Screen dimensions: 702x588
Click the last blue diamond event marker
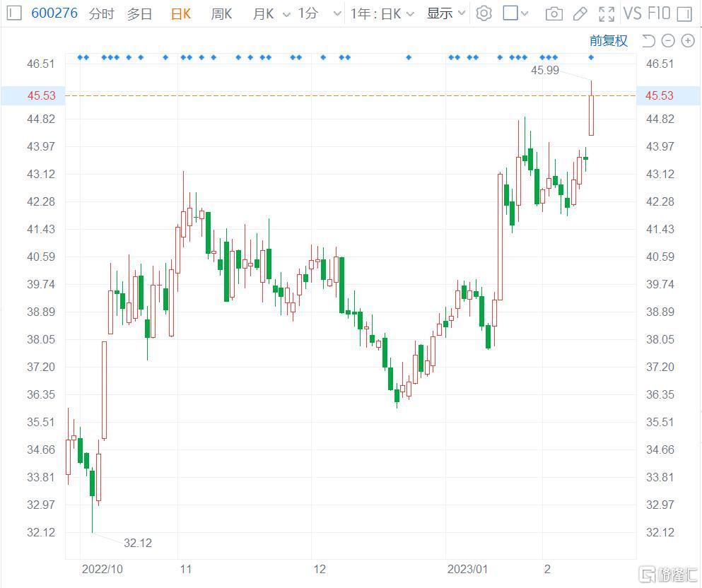[591, 57]
